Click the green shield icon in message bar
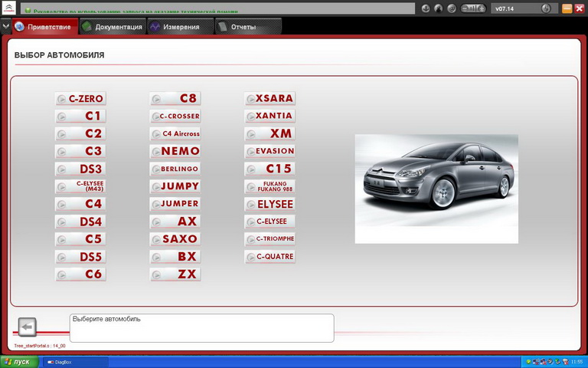This screenshot has width=588, height=368. coord(28,11)
